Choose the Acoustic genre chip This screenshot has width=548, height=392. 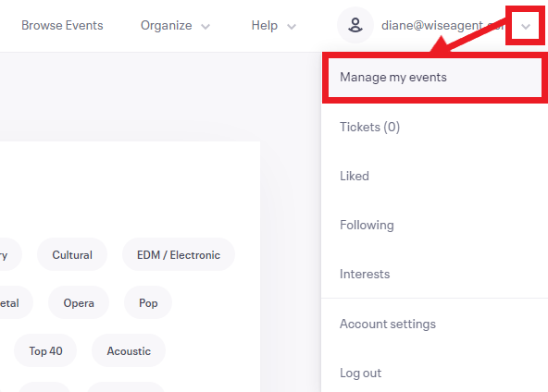tap(129, 350)
